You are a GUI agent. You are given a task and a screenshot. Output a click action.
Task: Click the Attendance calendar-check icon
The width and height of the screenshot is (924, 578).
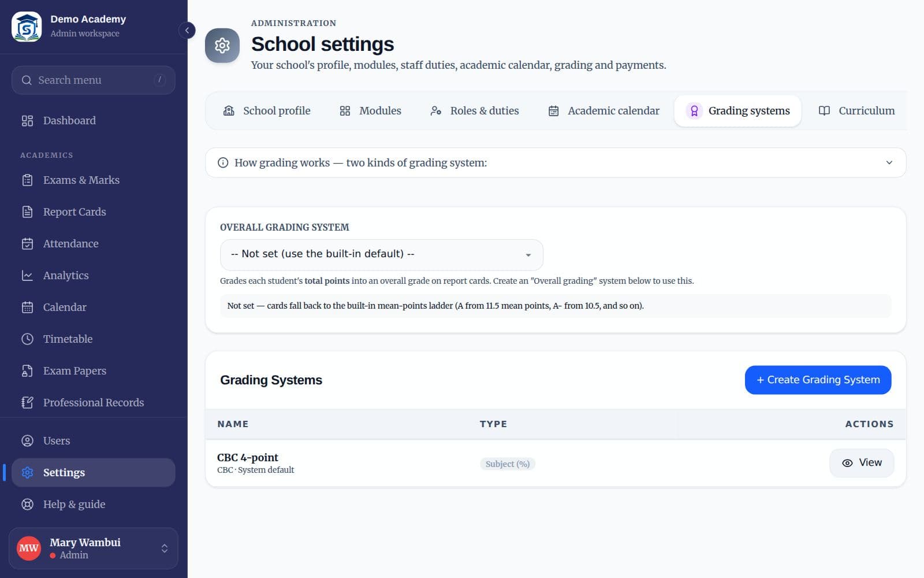coord(27,244)
